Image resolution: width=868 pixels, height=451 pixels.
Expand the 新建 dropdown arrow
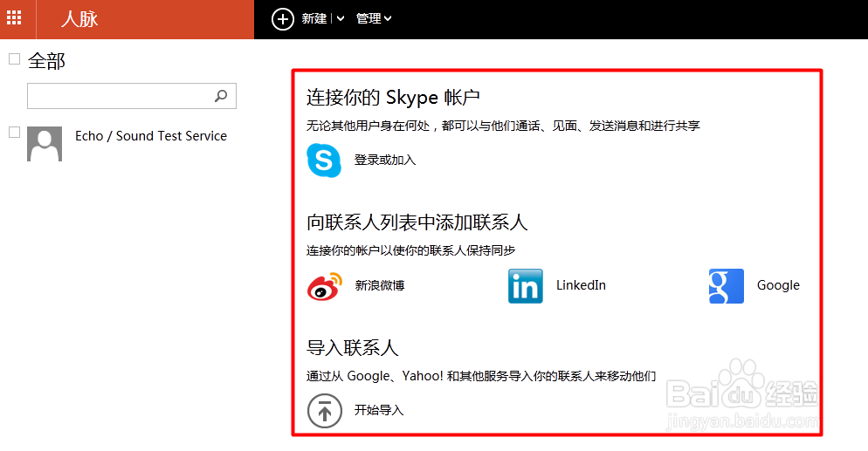341,18
